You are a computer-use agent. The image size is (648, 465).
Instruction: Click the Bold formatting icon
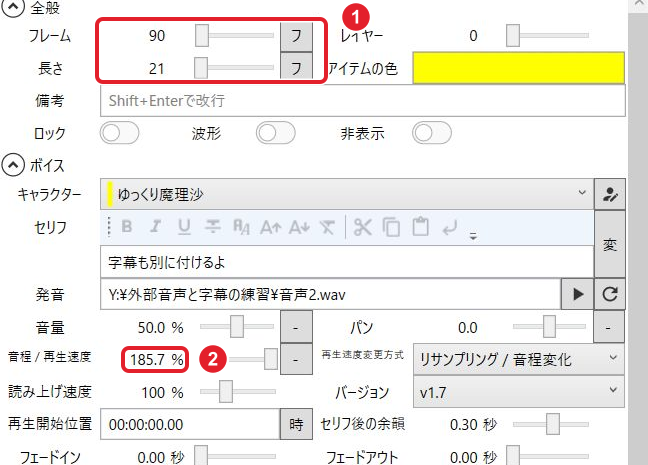(x=127, y=227)
